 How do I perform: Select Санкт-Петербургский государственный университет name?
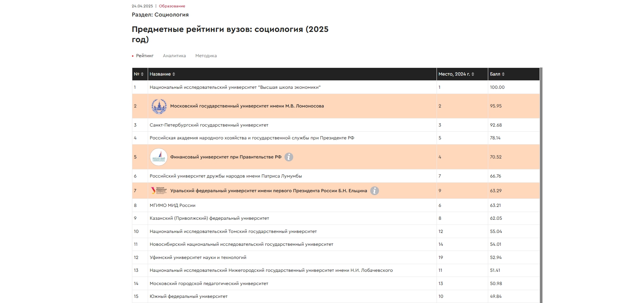click(x=209, y=125)
